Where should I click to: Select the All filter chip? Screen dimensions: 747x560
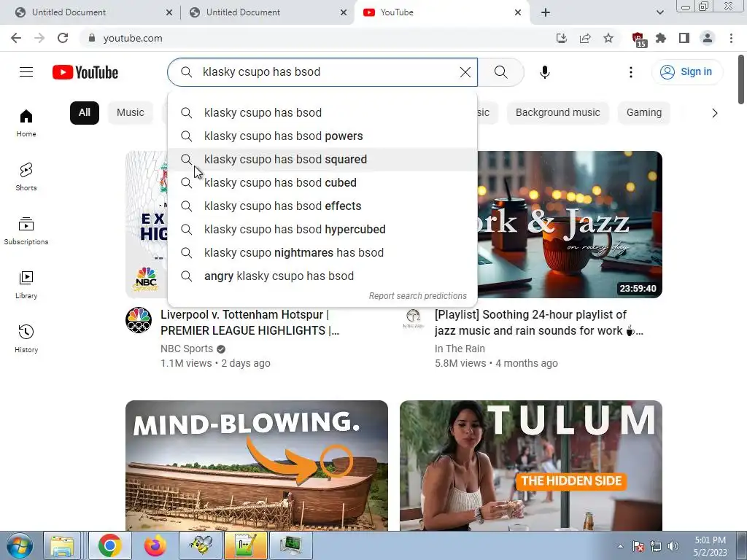[x=85, y=113]
